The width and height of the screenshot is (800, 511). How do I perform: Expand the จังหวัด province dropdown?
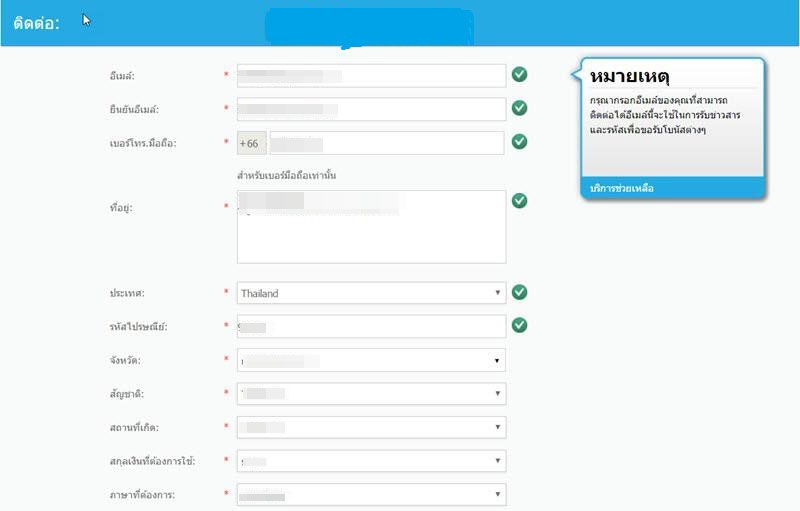point(370,360)
